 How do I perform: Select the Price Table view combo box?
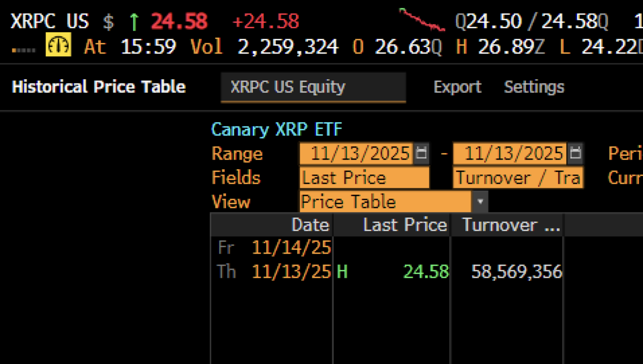tap(385, 202)
